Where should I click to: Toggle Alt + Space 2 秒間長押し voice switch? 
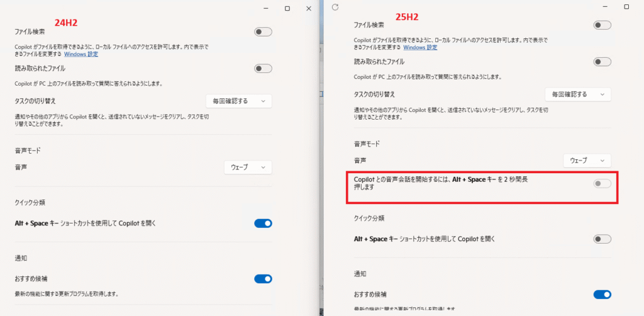[x=602, y=184]
